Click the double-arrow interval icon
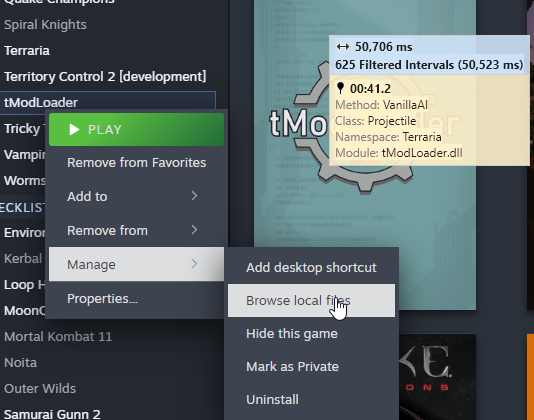The width and height of the screenshot is (534, 420). (343, 47)
